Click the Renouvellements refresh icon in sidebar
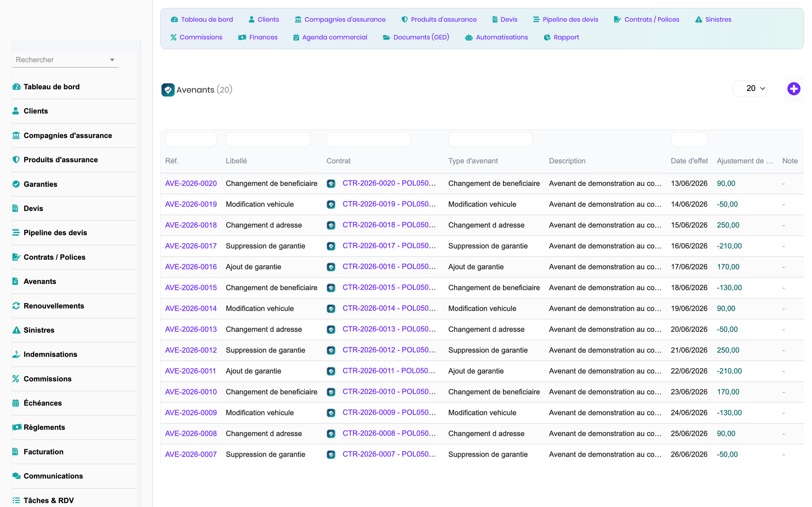This screenshot has height=507, width=812. pyautogui.click(x=16, y=306)
